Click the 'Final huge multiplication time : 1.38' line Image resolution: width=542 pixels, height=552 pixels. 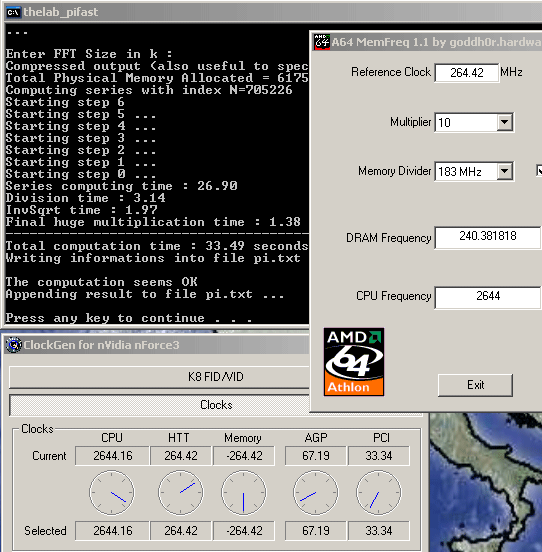(153, 222)
